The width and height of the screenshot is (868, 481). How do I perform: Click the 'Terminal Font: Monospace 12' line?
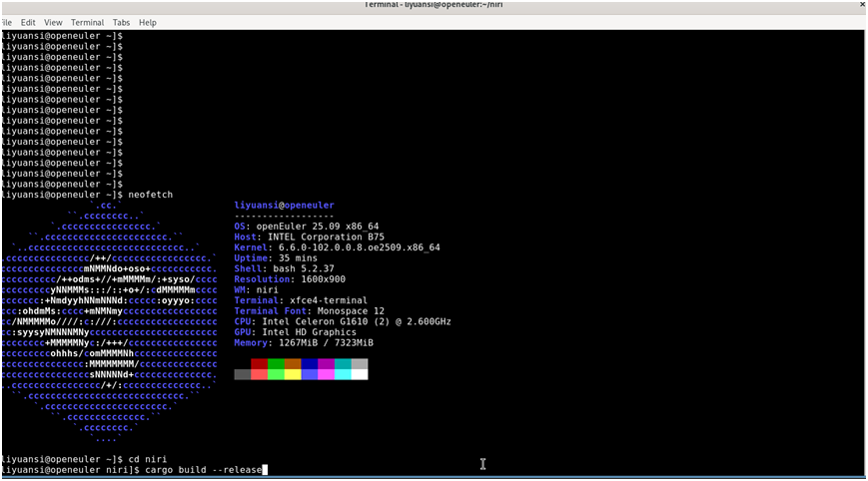pyautogui.click(x=309, y=311)
